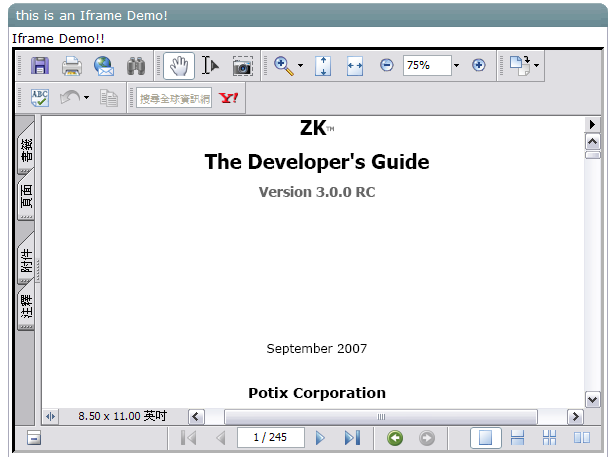Screen dimensions: 612x457
Task: Select Continuous page layout
Action: 518,438
